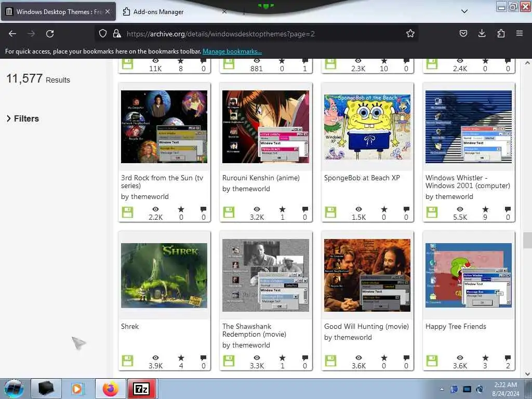Open the 'Happy Tree Friends' title link
Screen dimensions: 532x399
456,326
